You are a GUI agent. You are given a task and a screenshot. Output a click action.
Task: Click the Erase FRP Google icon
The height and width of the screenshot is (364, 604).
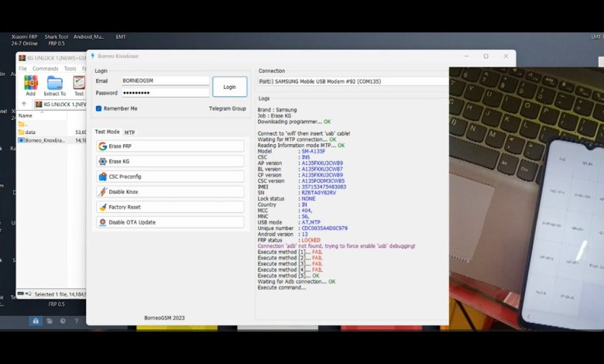[103, 146]
